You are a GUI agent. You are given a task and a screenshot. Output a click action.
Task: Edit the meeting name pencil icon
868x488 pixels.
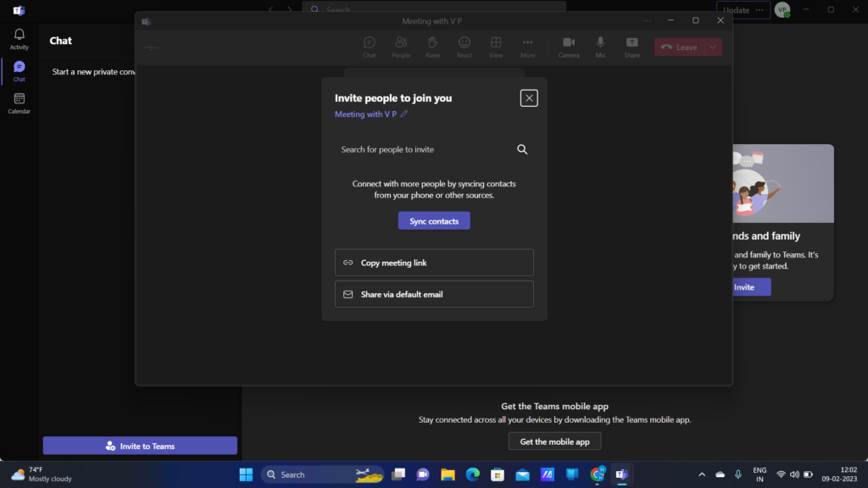coord(404,114)
